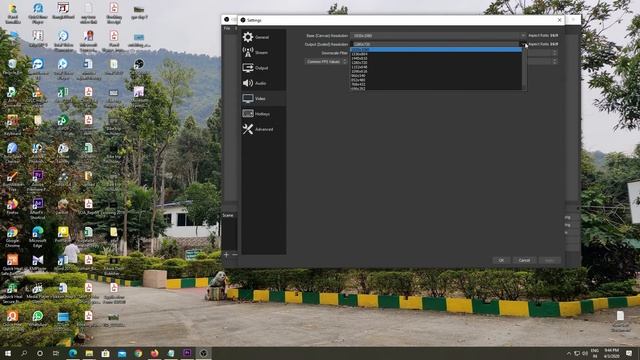The image size is (640, 360).
Task: Open the Windows Start menu
Action: coord(8,353)
